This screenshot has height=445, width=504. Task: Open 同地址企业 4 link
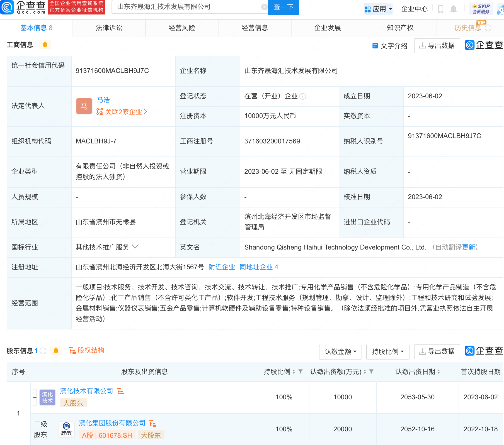pos(259,267)
